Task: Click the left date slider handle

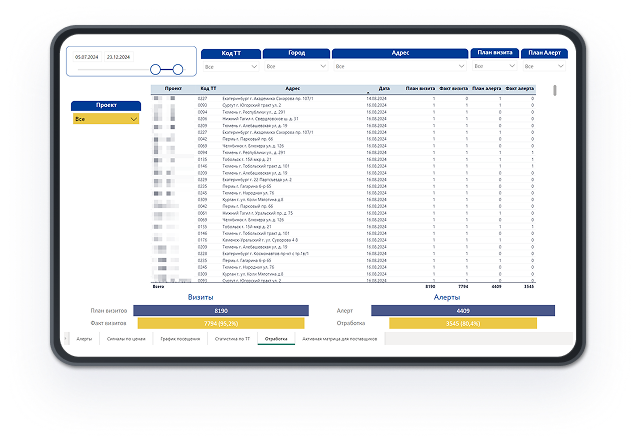Action: pyautogui.click(x=156, y=69)
